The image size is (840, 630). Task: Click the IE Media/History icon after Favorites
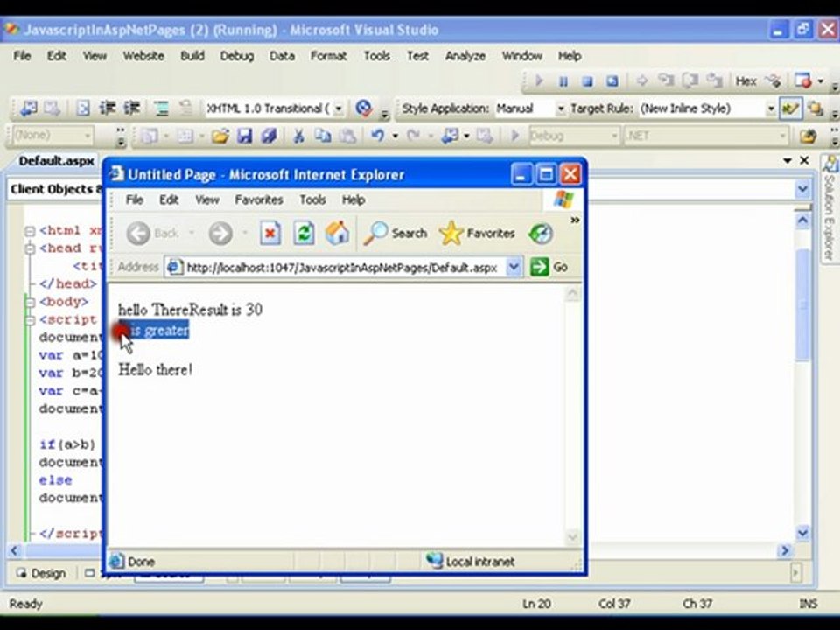541,234
